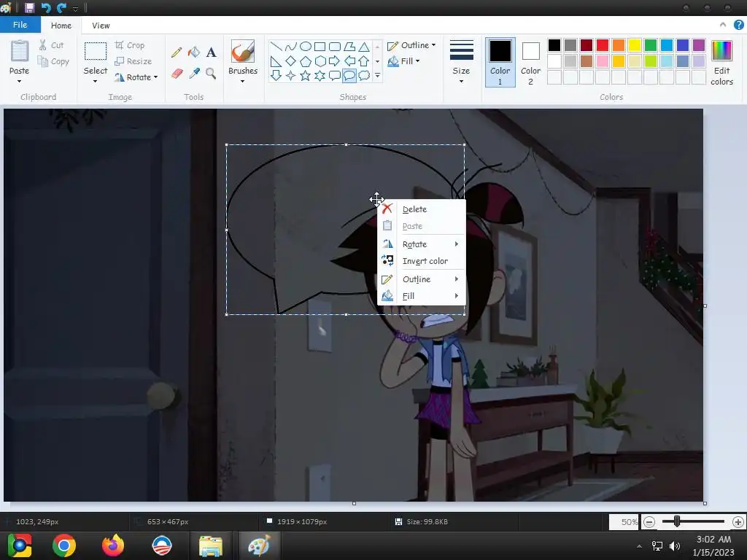Screen dimensions: 747x560
Task: Open the File menu tab
Action: pos(20,25)
